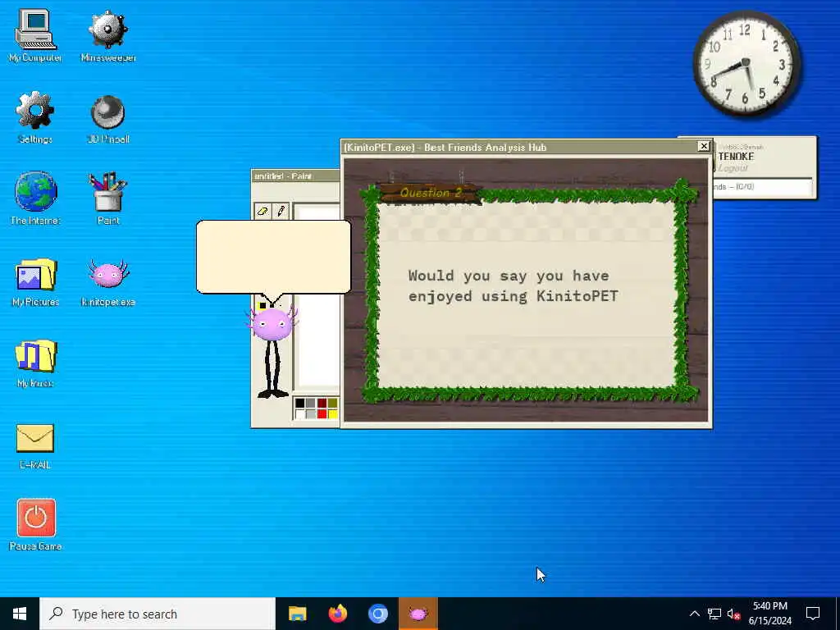The width and height of the screenshot is (840, 630).
Task: Open File Explorer from the taskbar
Action: coord(297,614)
